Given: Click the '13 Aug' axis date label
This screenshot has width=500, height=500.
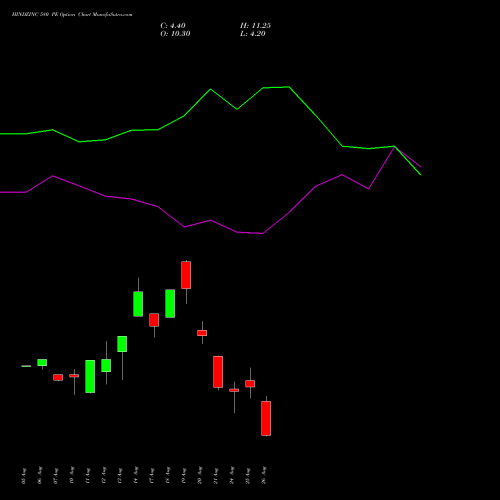Looking at the screenshot, I should tap(119, 476).
